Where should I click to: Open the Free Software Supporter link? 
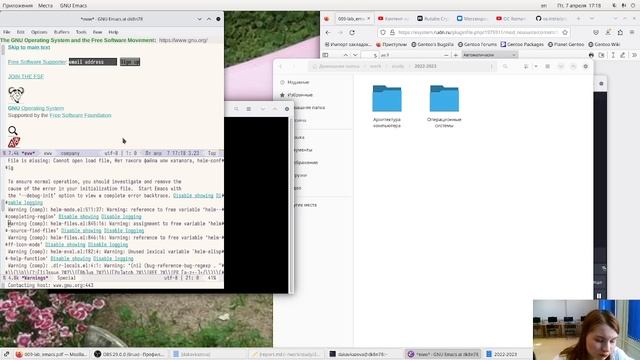(x=37, y=62)
